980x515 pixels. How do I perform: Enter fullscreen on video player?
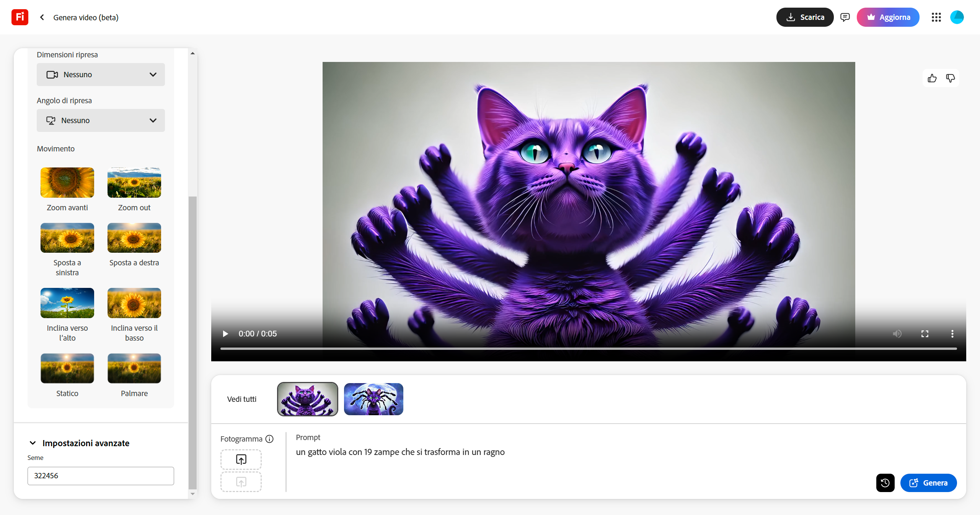[x=925, y=334]
